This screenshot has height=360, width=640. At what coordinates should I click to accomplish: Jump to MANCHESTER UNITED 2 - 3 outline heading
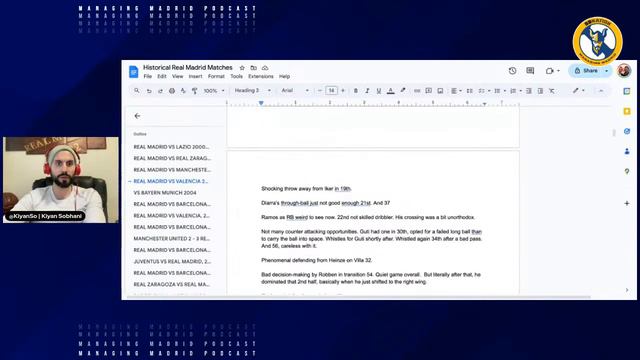[171, 238]
